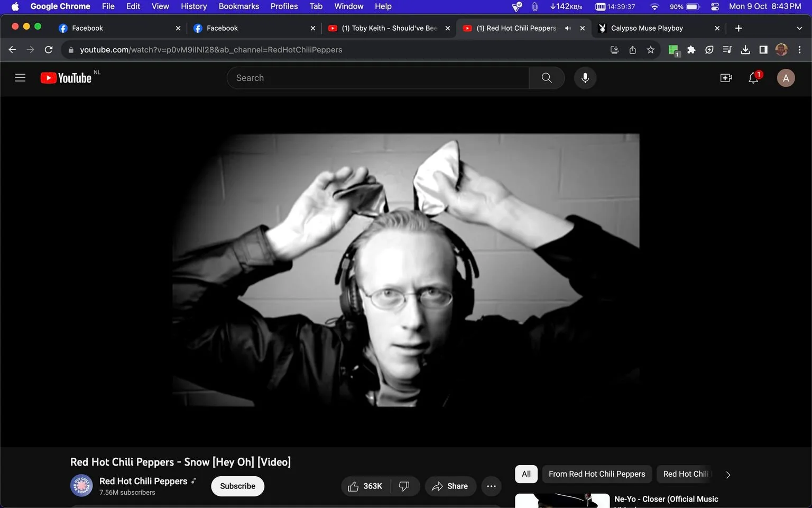Viewport: 812px width, 508px height.
Task: Go to the YouTube home logo
Action: [x=66, y=78]
